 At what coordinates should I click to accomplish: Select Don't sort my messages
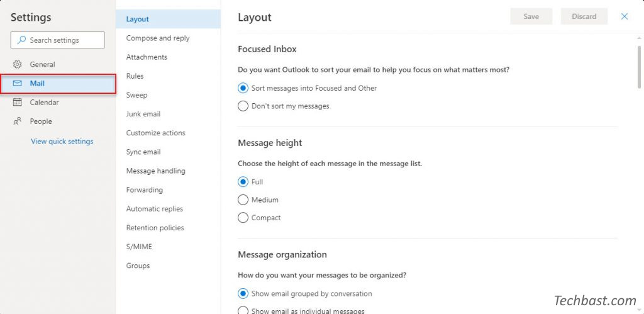(284, 106)
